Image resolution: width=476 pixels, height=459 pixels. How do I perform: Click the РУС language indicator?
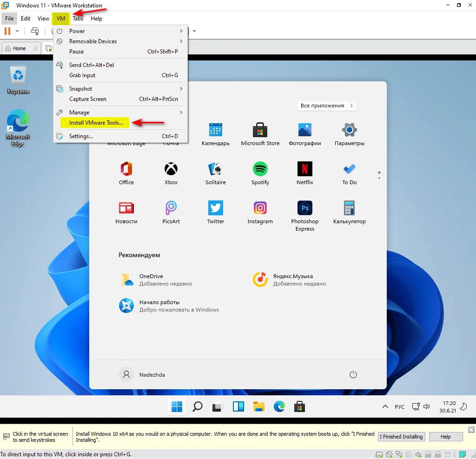tap(399, 407)
